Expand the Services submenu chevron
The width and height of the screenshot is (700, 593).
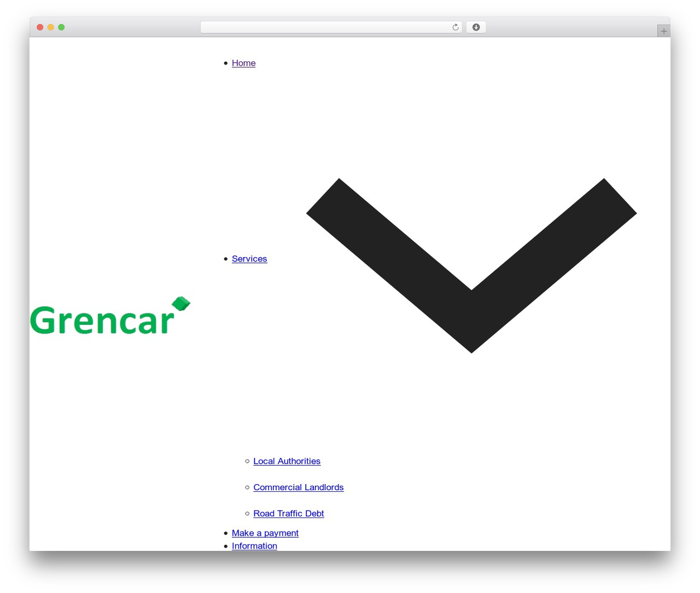point(471,266)
